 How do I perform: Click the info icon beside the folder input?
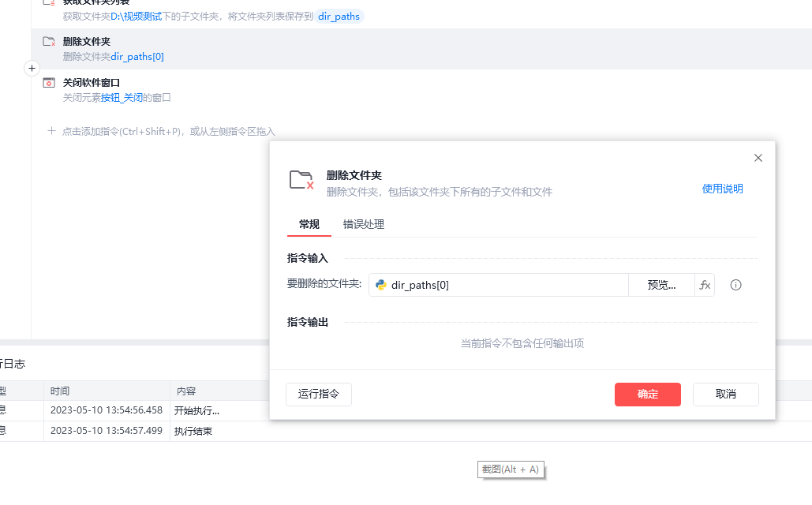(x=735, y=285)
